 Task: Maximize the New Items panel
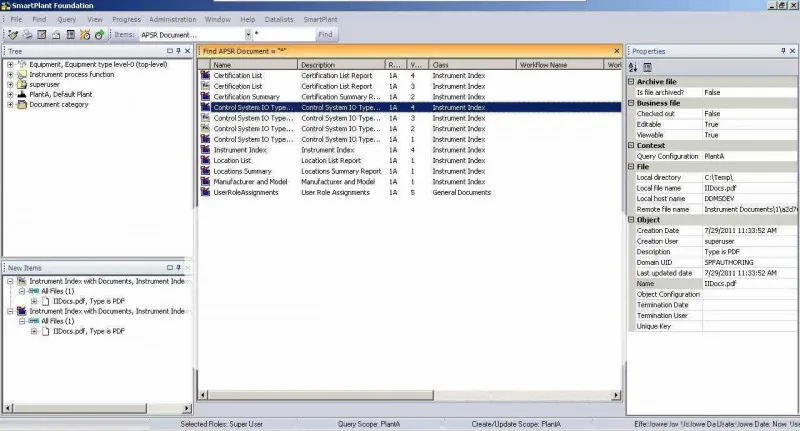169,268
